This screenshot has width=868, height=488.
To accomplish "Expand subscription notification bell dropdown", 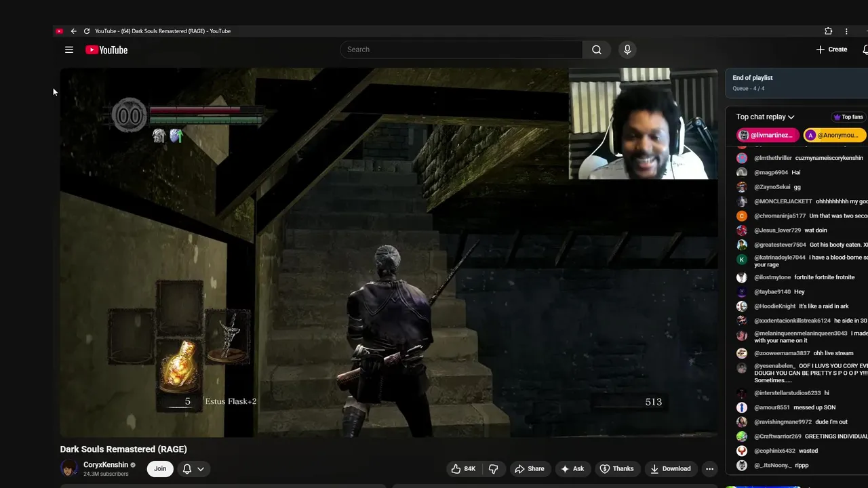I will click(193, 468).
